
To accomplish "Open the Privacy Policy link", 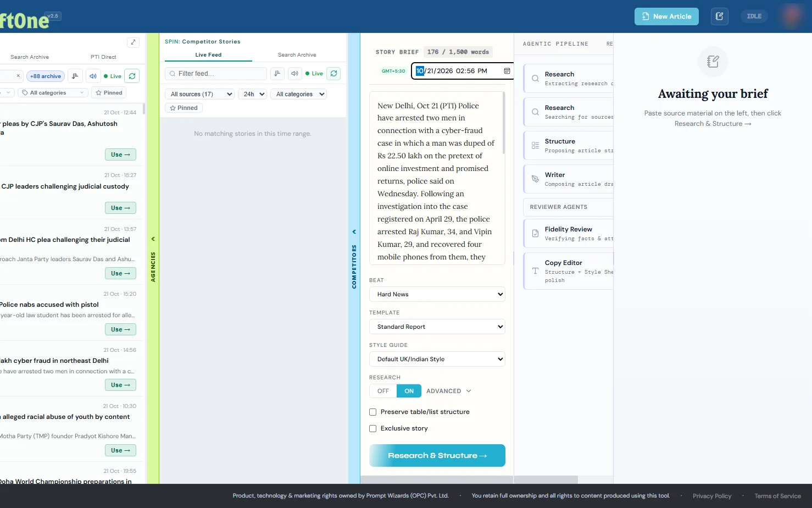I will [712, 496].
